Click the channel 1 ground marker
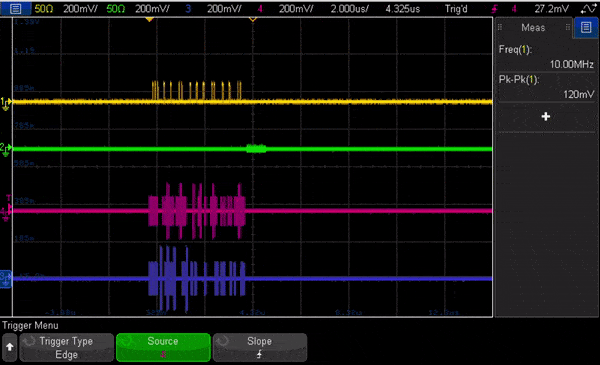 point(5,103)
